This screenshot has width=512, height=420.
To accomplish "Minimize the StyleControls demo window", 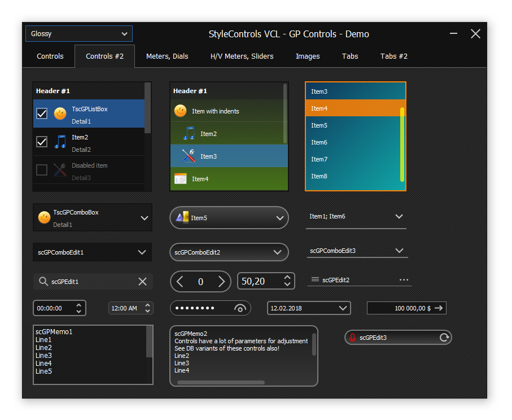I will 453,33.
